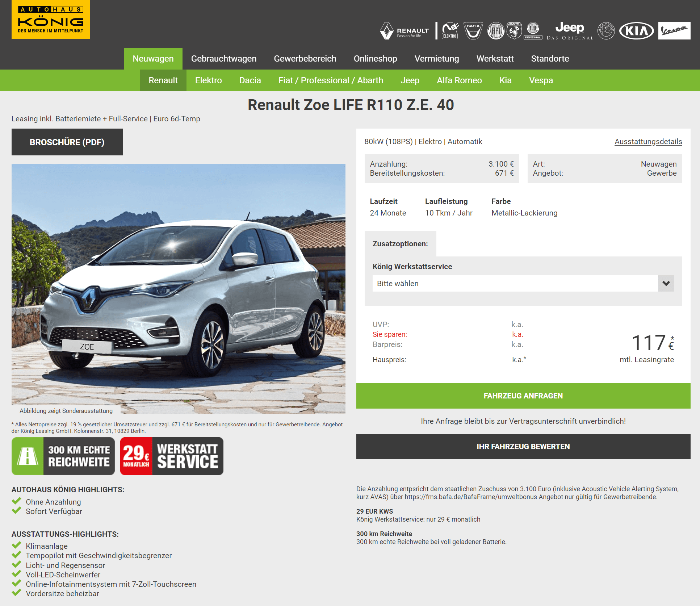This screenshot has height=606, width=700.
Task: Click 'Voll-LED-Scheinwerfer' equipment item
Action: 63,575
